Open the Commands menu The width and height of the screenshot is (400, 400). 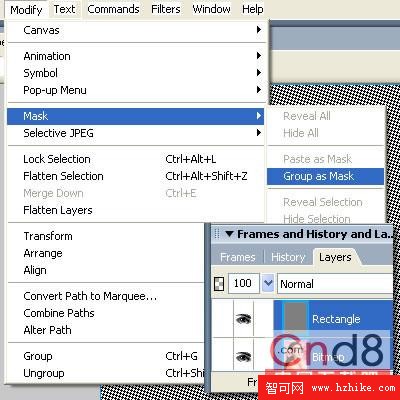point(113,9)
